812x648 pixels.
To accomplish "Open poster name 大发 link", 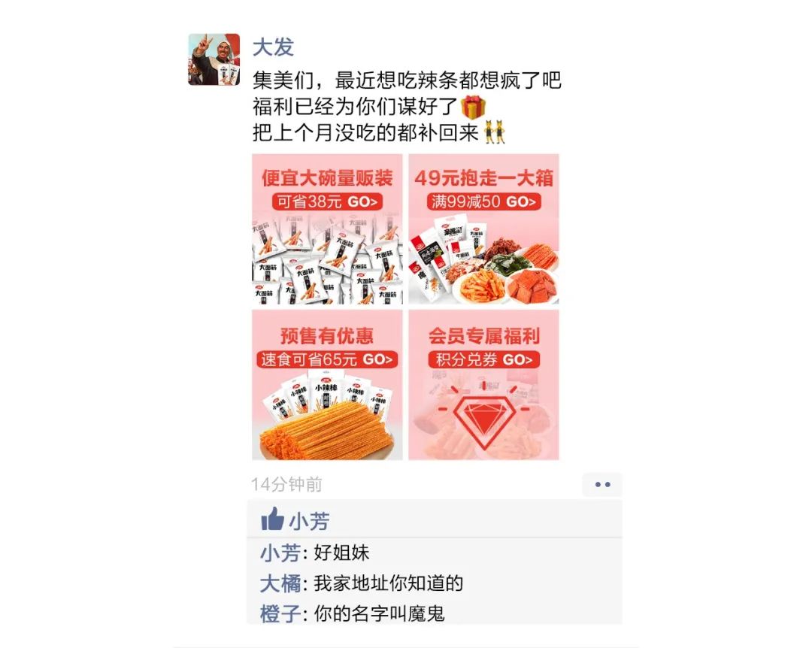I will 273,47.
